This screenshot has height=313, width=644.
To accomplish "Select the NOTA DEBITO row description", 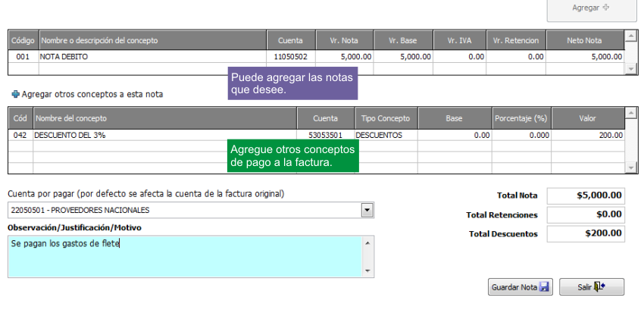I will 153,57.
